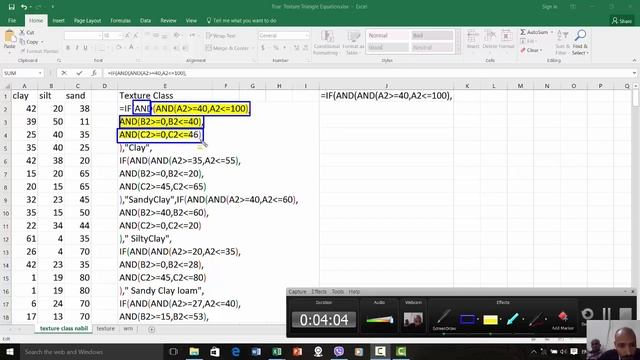Open Sort & Filter menu

click(x=562, y=42)
